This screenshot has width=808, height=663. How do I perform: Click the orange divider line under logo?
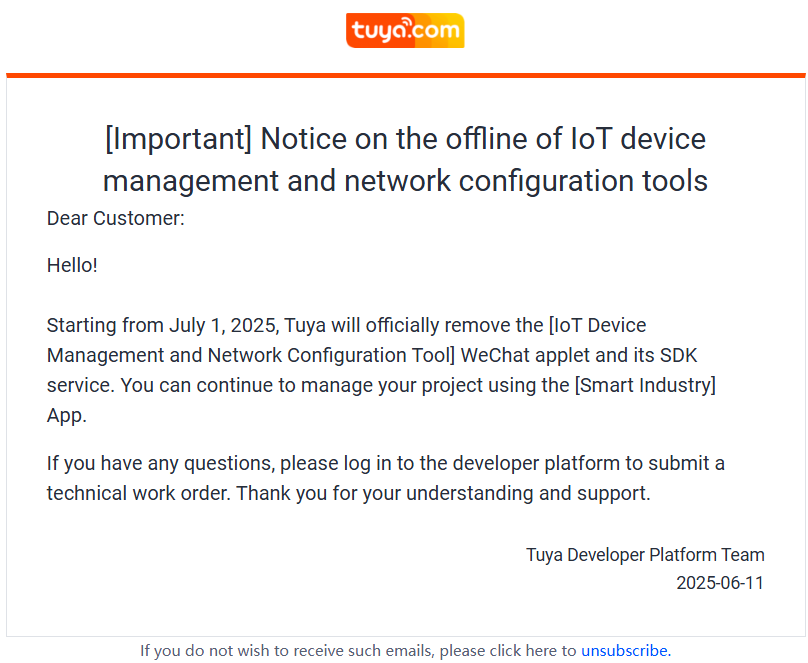406,76
